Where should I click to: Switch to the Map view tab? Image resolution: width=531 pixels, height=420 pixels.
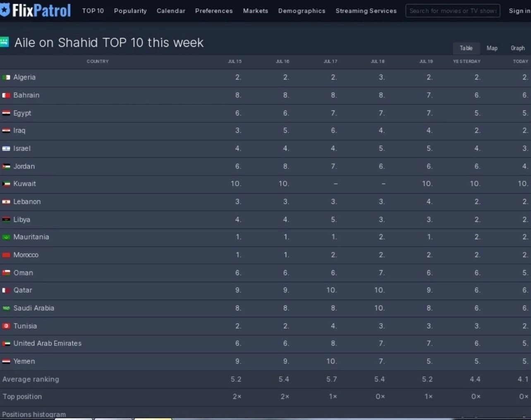coord(492,48)
